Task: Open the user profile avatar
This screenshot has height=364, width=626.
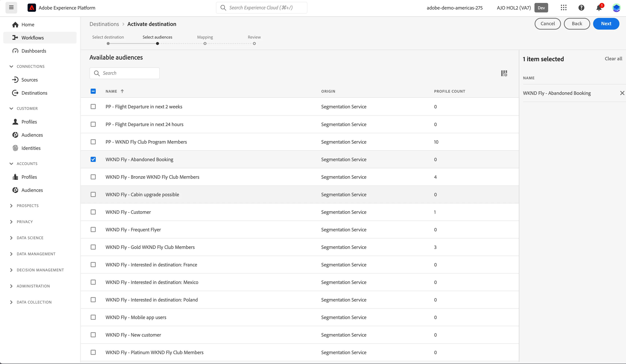Action: point(616,8)
